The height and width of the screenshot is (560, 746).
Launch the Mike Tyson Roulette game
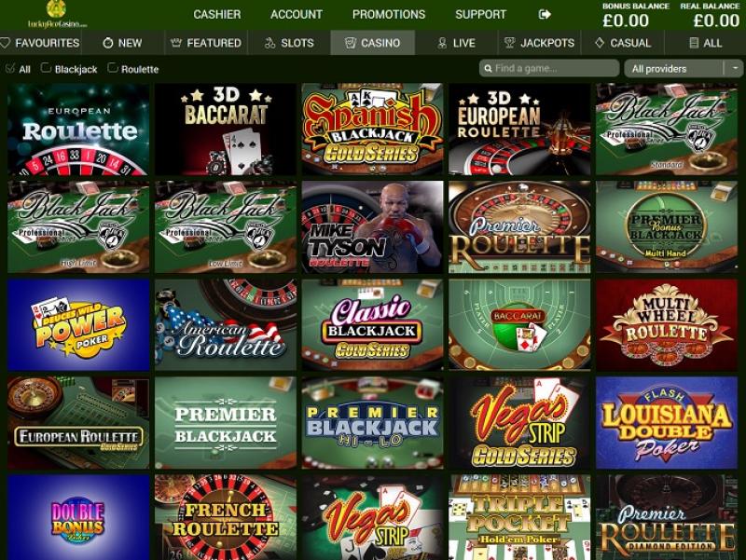[x=372, y=227]
